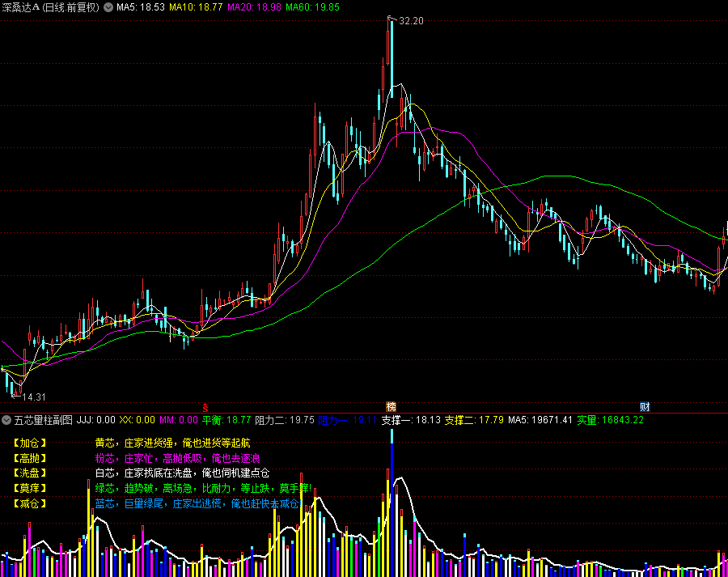Click the yellow text starting with 黄芯
728x577 pixels.
(x=172, y=443)
